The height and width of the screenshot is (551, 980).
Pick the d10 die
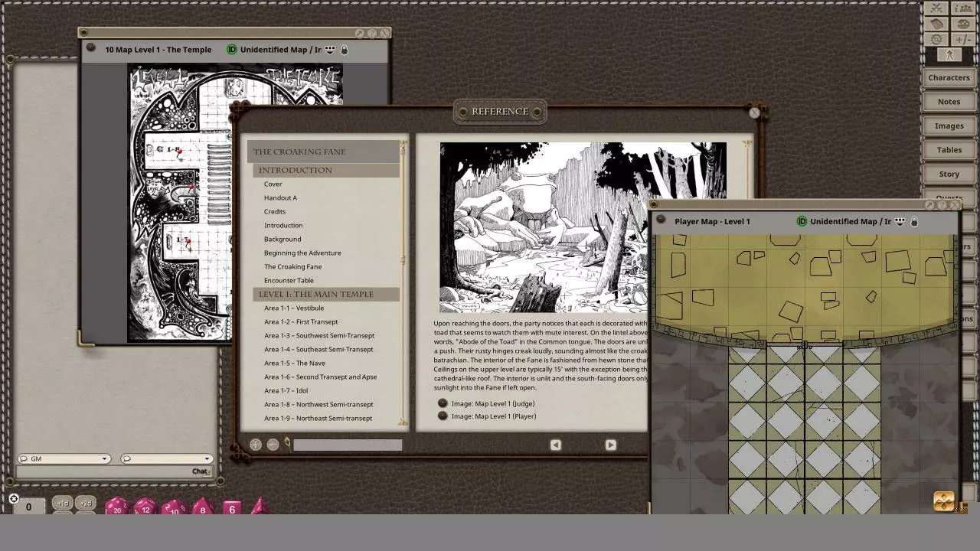pyautogui.click(x=174, y=507)
